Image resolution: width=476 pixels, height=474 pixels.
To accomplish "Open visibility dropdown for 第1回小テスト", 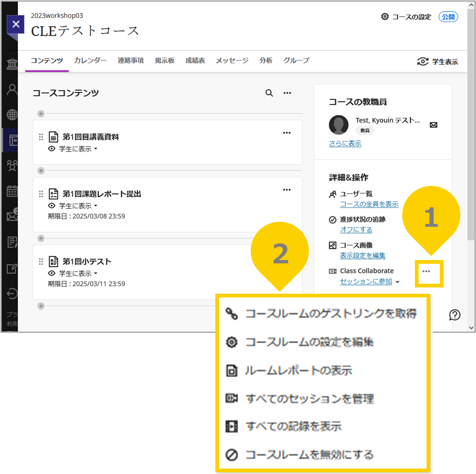I will [x=78, y=273].
